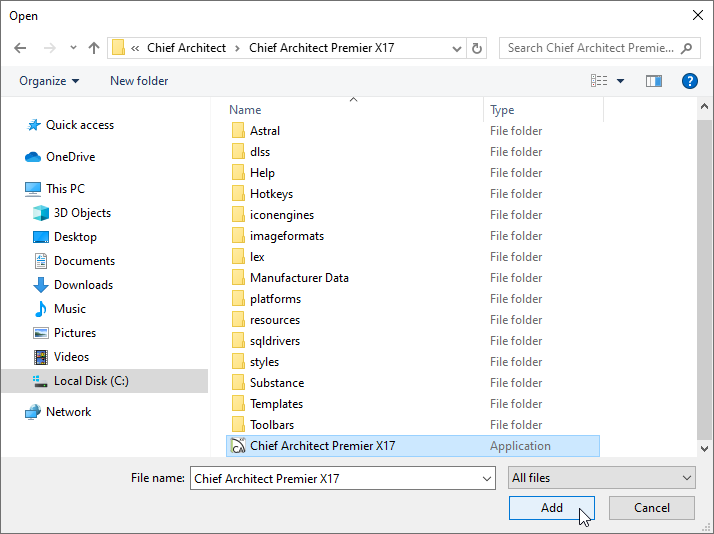Go back using the Back arrow

(x=20, y=48)
